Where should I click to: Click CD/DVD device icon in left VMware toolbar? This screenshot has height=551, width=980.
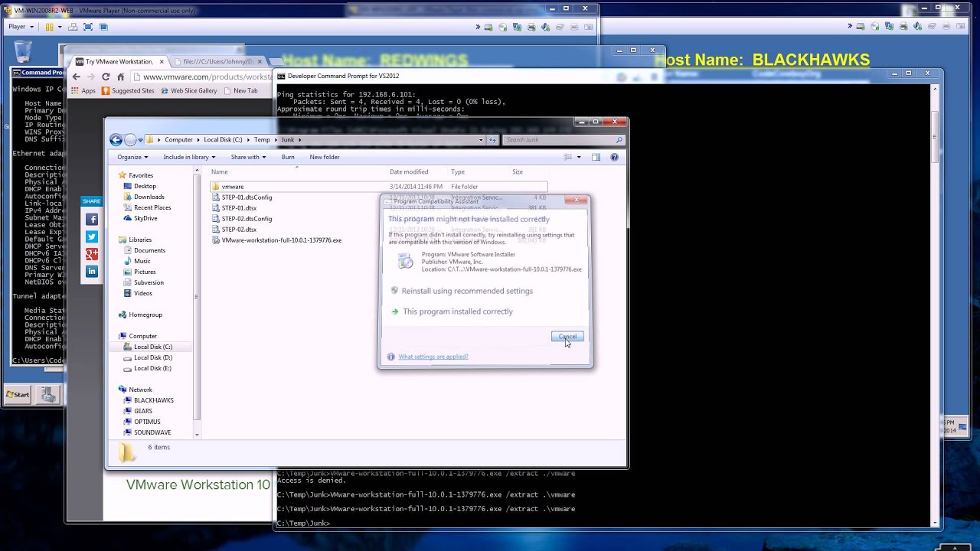coord(503,27)
